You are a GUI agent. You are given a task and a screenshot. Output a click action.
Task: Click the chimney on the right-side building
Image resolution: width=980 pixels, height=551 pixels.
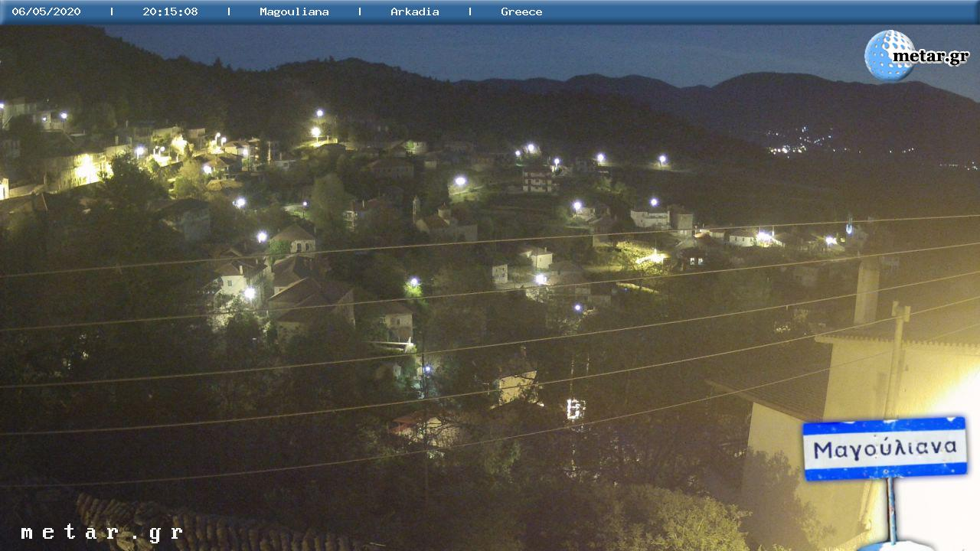pyautogui.click(x=867, y=291)
